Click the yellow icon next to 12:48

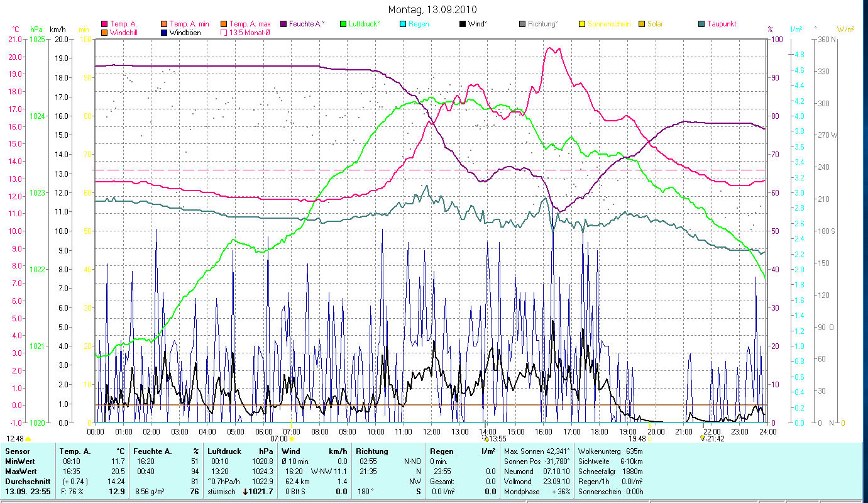pos(28,439)
